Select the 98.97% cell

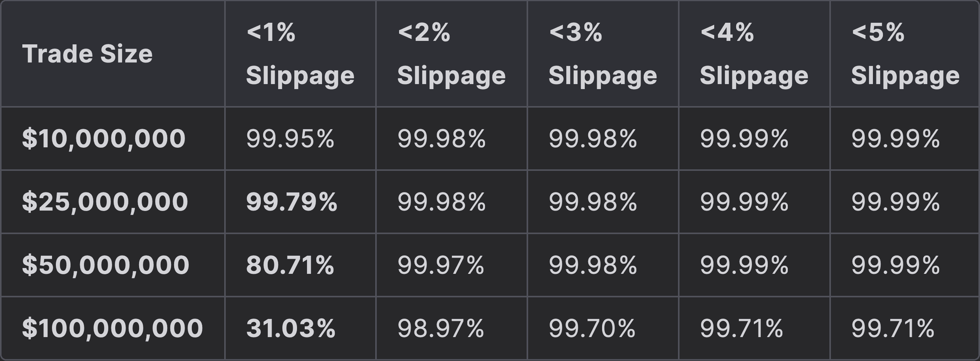(x=441, y=328)
